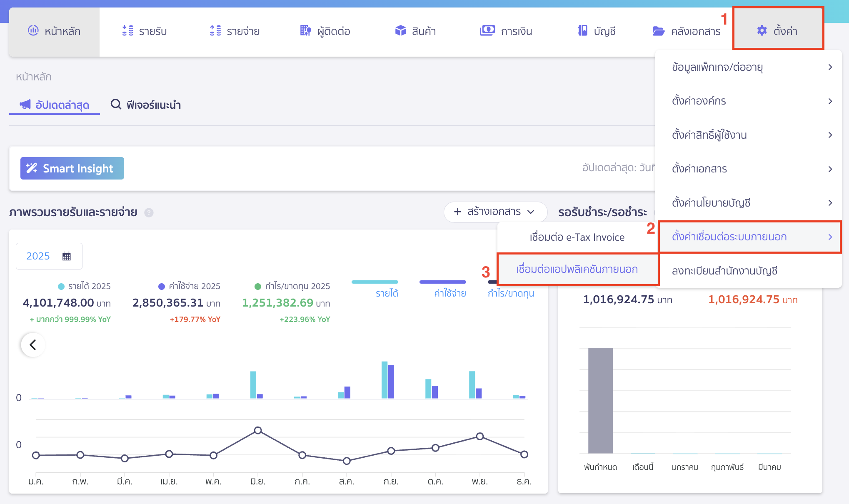849x504 pixels.
Task: Toggle the กำไร/ขาดทุน series in chart legend
Action: 511,293
